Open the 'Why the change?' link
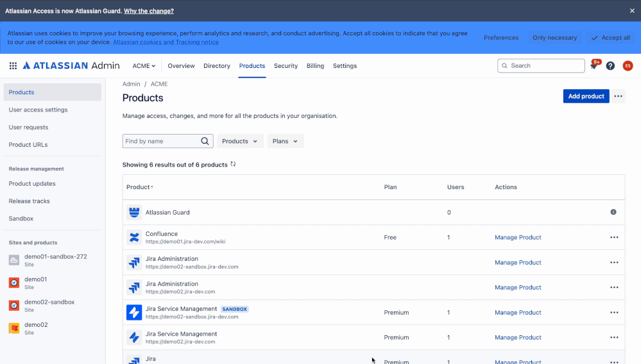The image size is (641, 364). tap(149, 11)
